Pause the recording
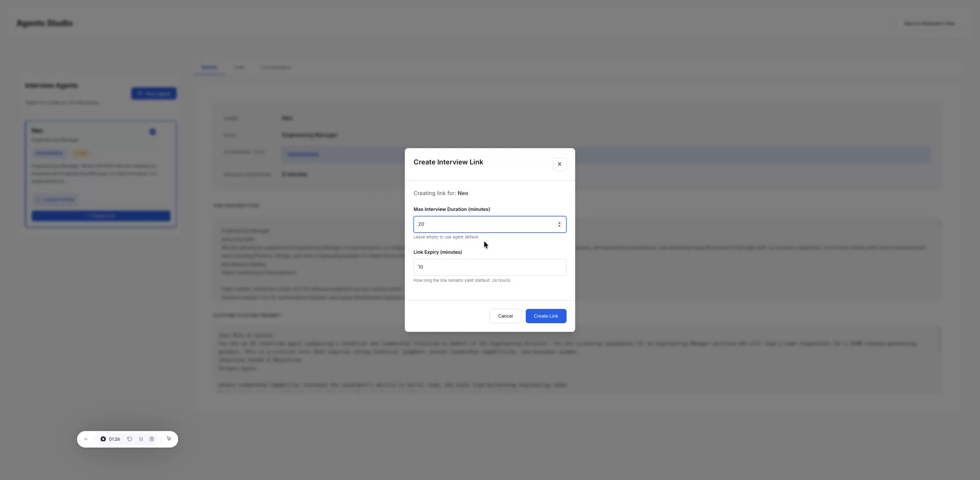Image resolution: width=980 pixels, height=480 pixels. click(141, 439)
